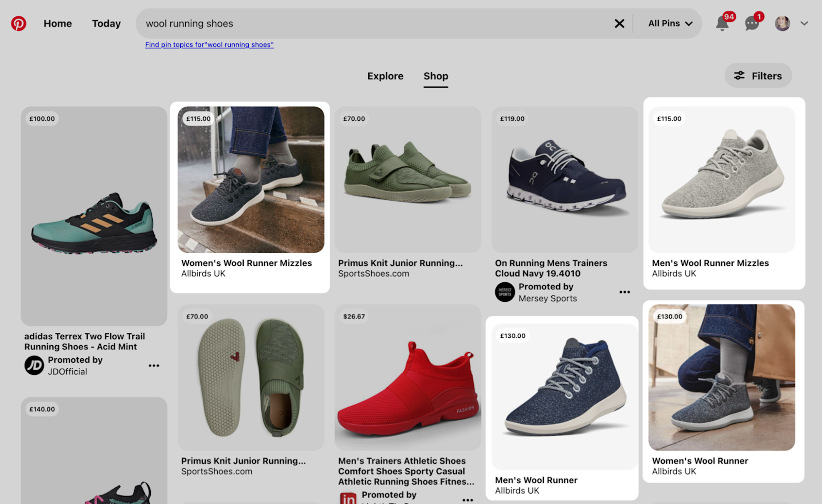Image resolution: width=822 pixels, height=504 pixels.
Task: Open the Women's Wool Runner lifestyle image
Action: pyautogui.click(x=722, y=377)
